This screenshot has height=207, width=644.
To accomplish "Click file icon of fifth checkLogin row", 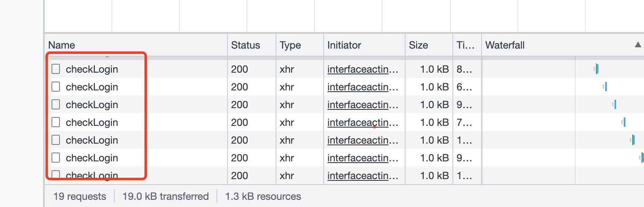I will click(x=56, y=140).
